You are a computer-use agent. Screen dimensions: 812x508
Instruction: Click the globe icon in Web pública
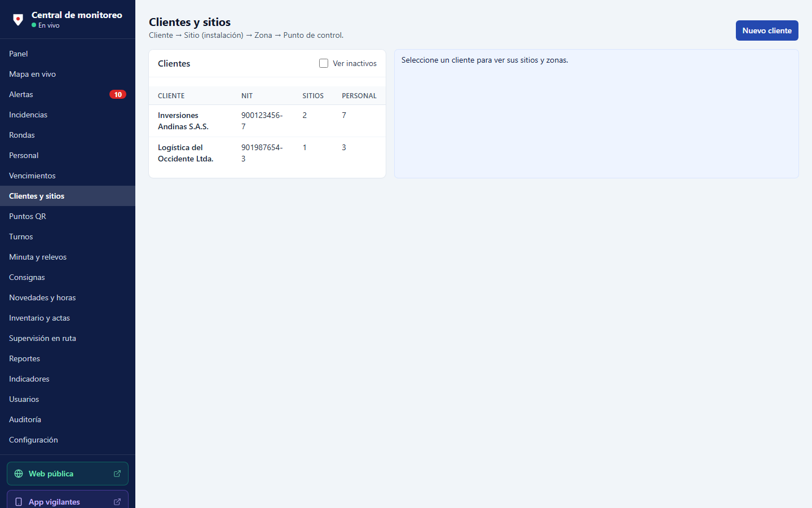click(x=19, y=474)
